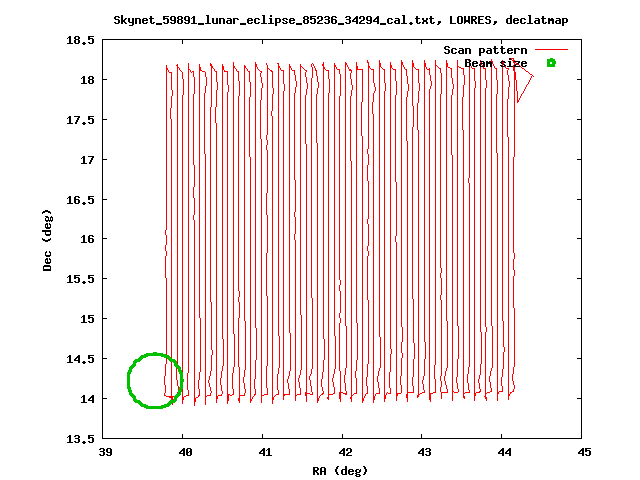Click the 40 tick label on RA axis
This screenshot has height=480, width=640.
185,452
